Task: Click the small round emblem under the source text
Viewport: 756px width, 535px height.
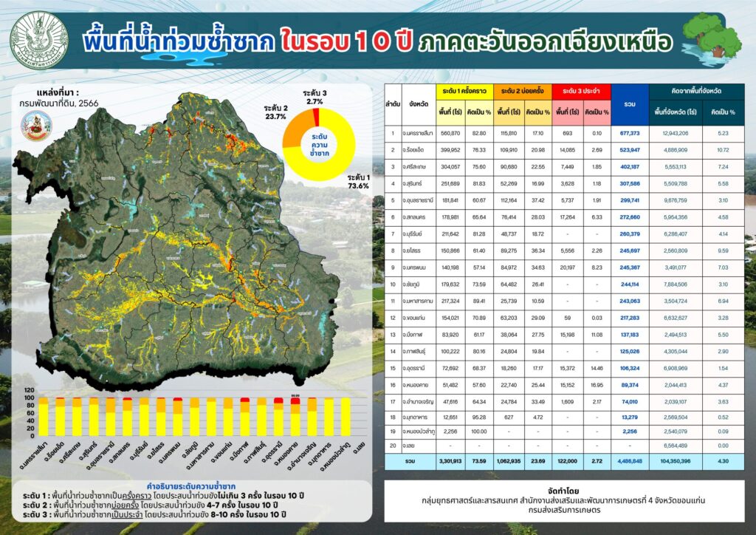Action: 32,126
